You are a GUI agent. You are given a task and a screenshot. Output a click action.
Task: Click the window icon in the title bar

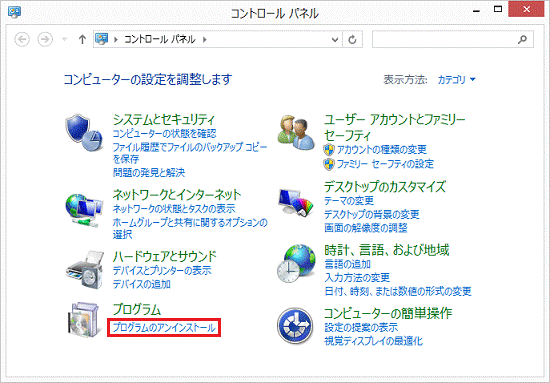[14, 11]
